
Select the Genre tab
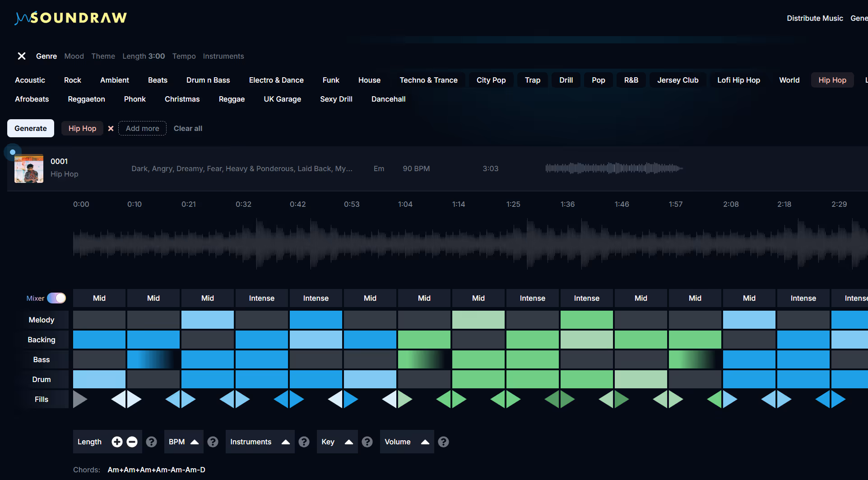pyautogui.click(x=46, y=56)
